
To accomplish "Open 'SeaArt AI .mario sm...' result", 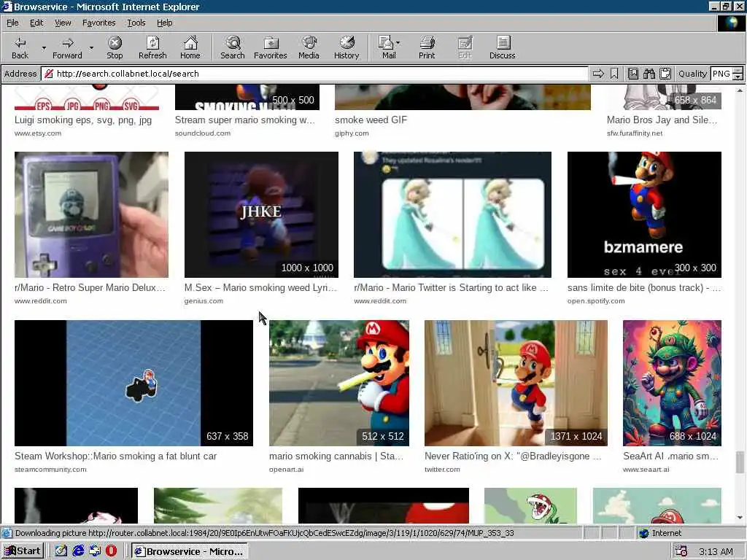I will pos(670,456).
